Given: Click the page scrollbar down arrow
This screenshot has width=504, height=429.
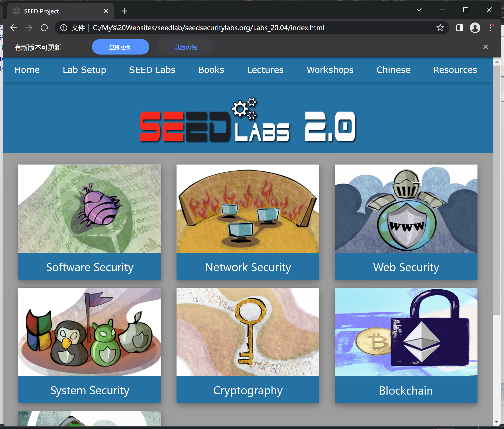Looking at the screenshot, I should click(x=497, y=422).
